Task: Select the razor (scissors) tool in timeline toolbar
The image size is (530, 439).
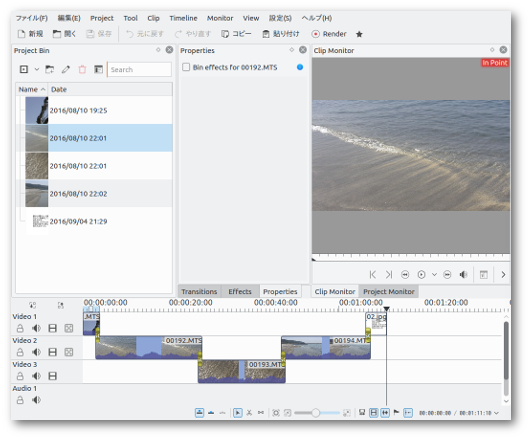Action: coord(249,413)
